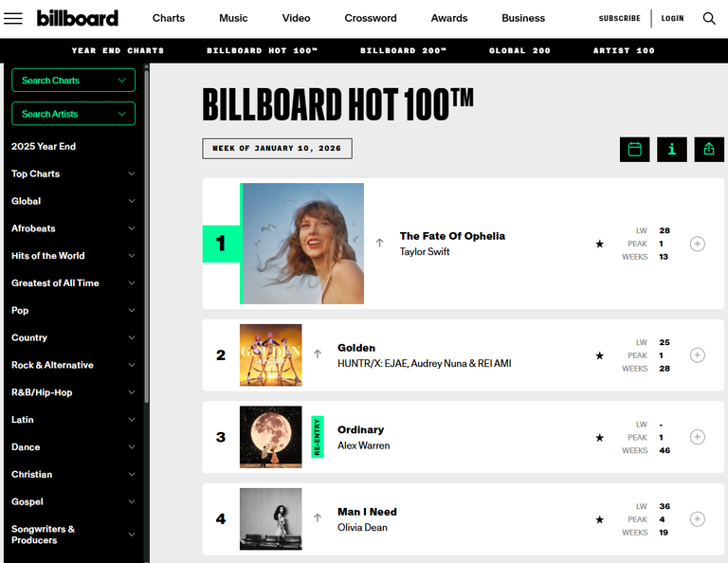Click the star next to The Fate Of Ophelia

pos(599,244)
